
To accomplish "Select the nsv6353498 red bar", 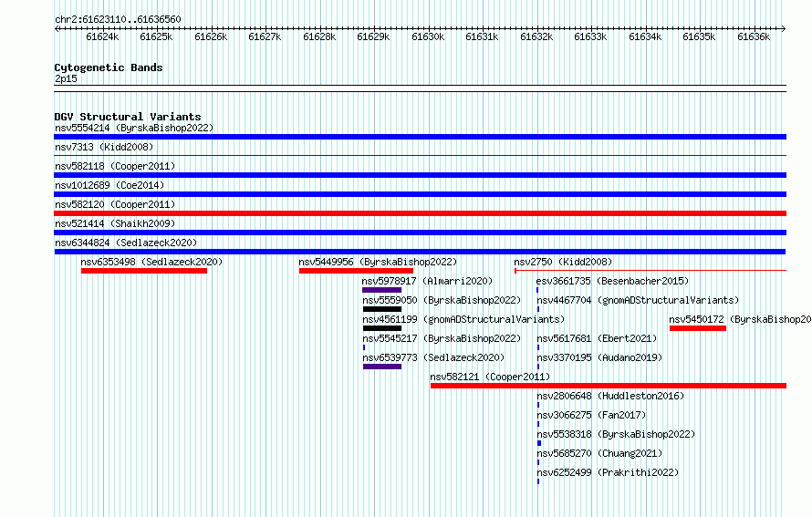I will [x=144, y=271].
